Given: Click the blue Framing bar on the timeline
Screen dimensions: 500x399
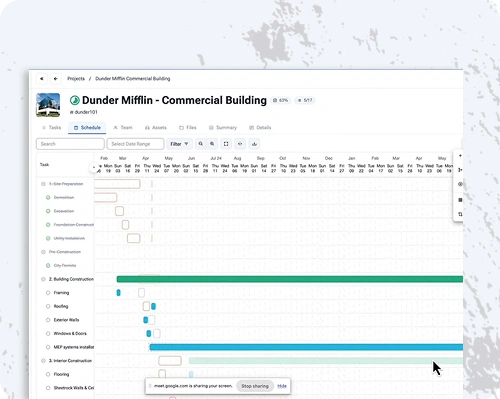Looking at the screenshot, I should coord(118,293).
